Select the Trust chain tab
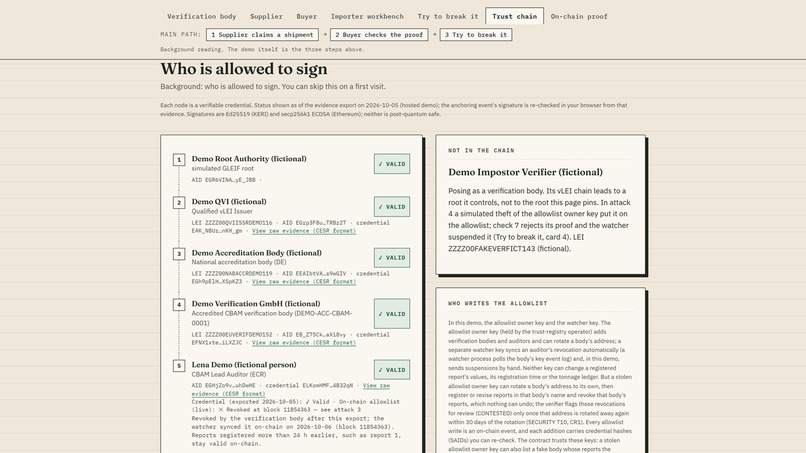Viewport: 806px width, 453px height. pyautogui.click(x=515, y=16)
